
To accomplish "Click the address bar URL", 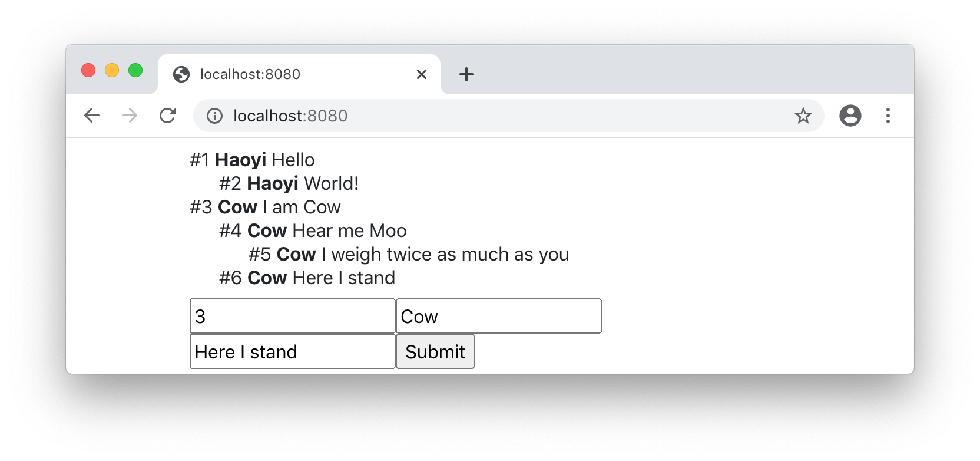I will tap(289, 116).
